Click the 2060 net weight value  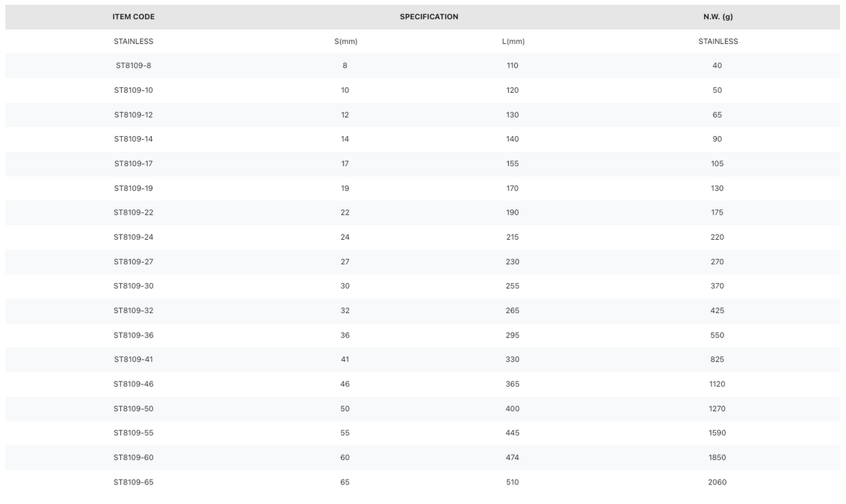717,482
